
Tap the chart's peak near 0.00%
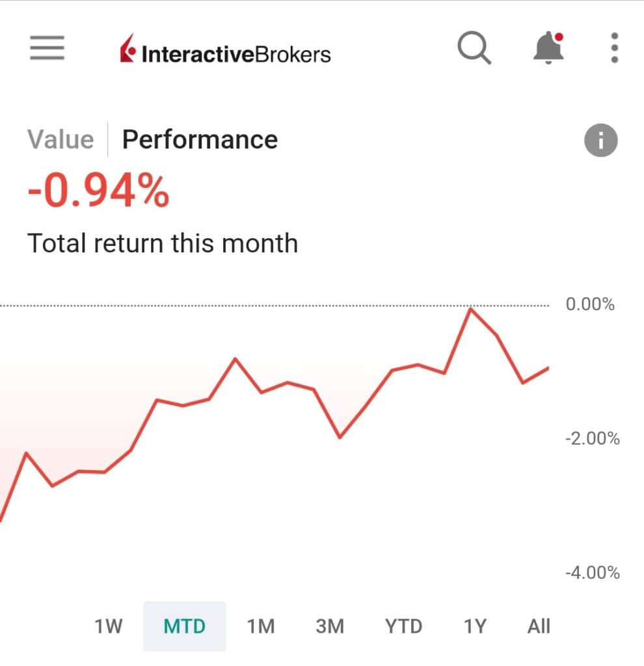coord(470,309)
